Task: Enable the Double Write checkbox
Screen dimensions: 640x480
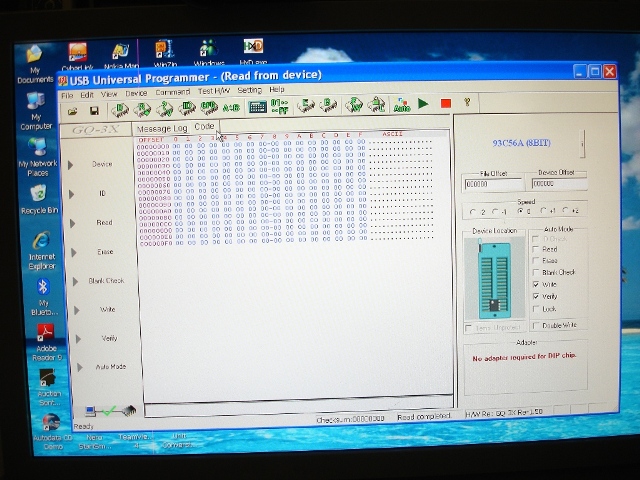Action: coord(536,326)
